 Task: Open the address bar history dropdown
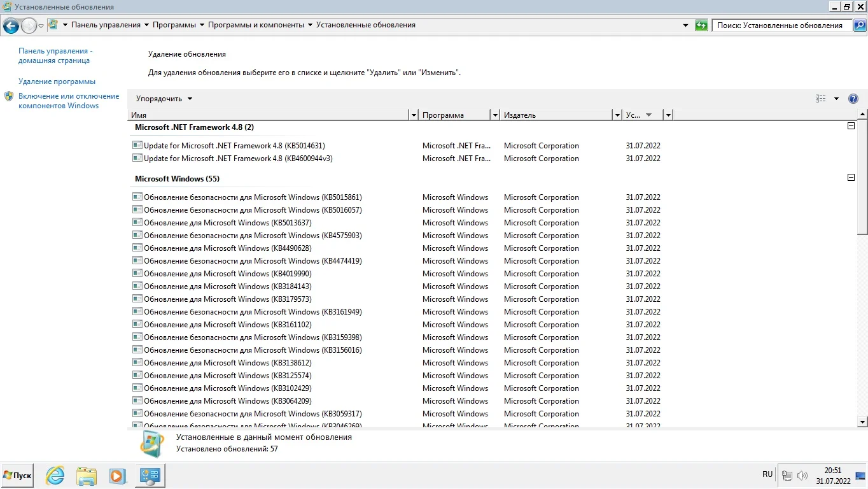click(685, 25)
